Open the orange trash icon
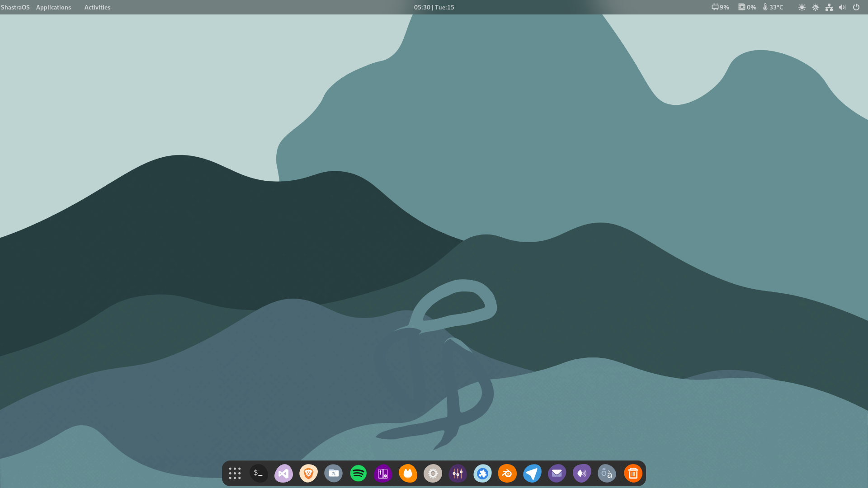The width and height of the screenshot is (868, 488). tap(633, 474)
